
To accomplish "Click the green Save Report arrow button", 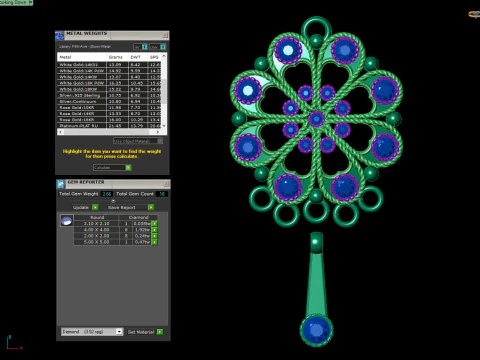I will [x=151, y=207].
